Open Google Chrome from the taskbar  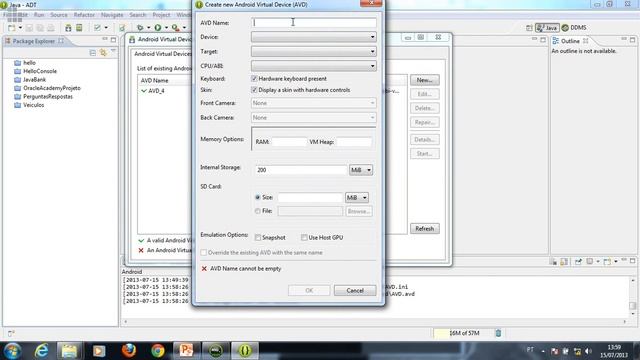pyautogui.click(x=158, y=351)
